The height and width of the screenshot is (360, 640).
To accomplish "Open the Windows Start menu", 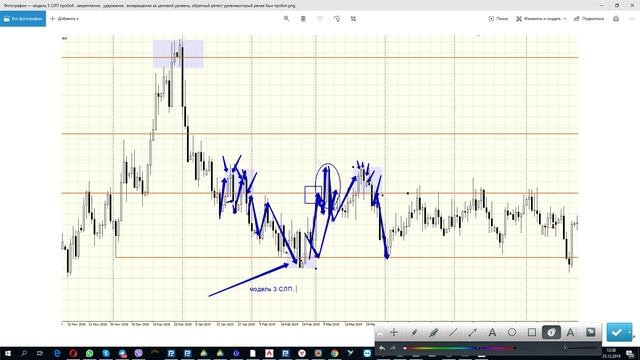I will click(x=8, y=353).
